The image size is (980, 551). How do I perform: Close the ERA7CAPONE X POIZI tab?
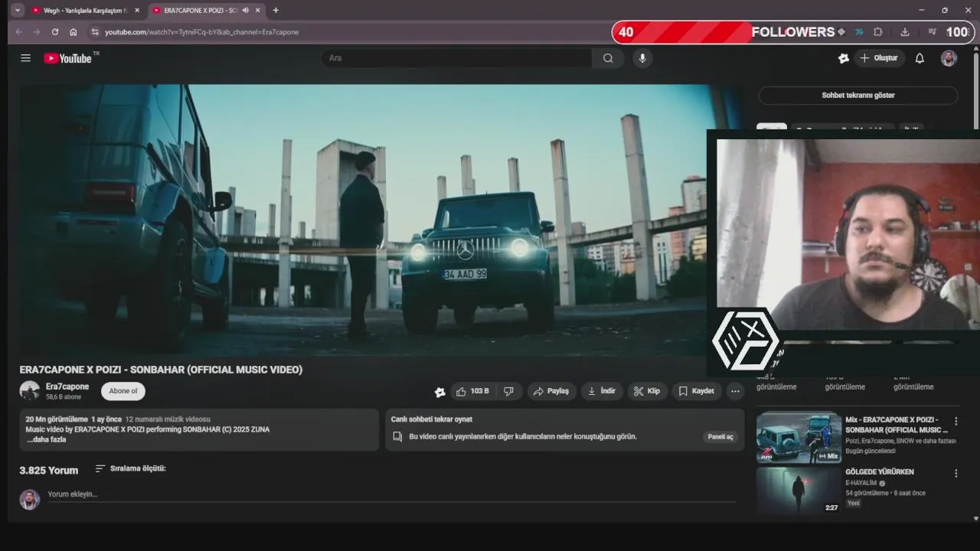coord(257,10)
